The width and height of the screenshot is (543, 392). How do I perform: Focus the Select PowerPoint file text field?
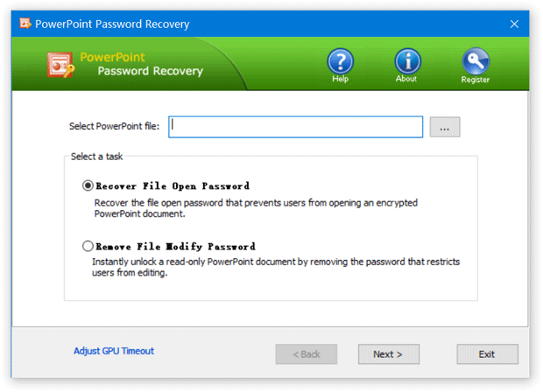[x=296, y=126]
